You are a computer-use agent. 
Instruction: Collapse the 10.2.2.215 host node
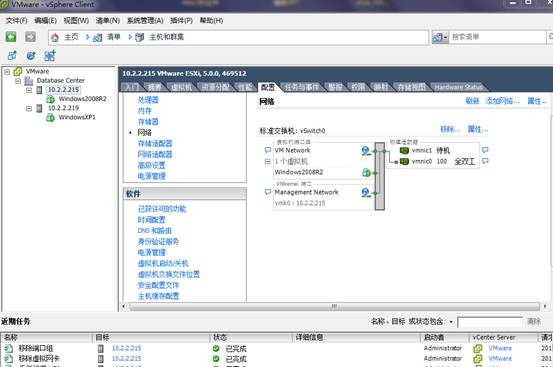point(29,90)
